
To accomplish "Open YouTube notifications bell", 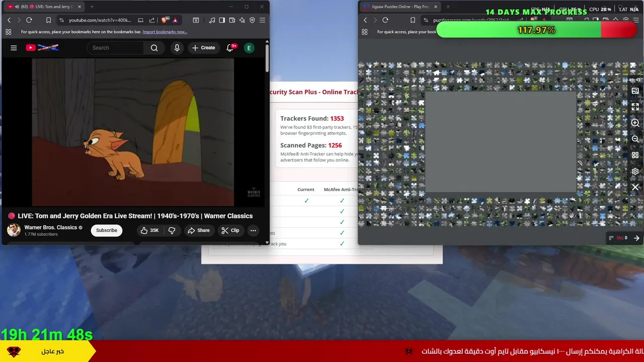I will (x=230, y=48).
